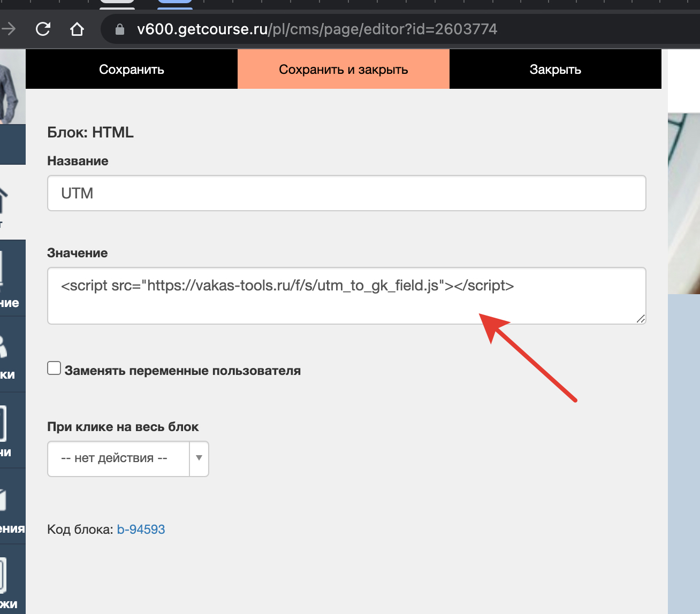This screenshot has height=614, width=700.
Task: Click the Сохранить button
Action: (x=131, y=70)
